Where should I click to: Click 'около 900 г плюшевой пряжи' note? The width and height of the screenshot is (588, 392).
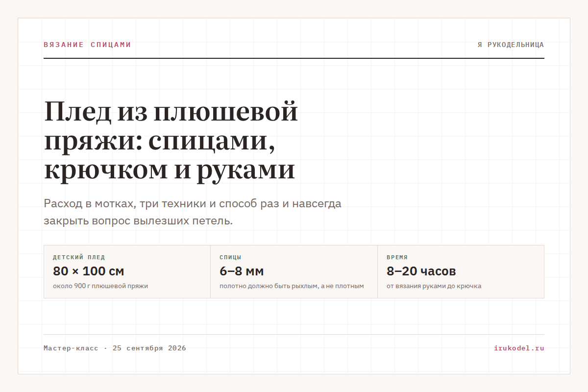(x=100, y=286)
